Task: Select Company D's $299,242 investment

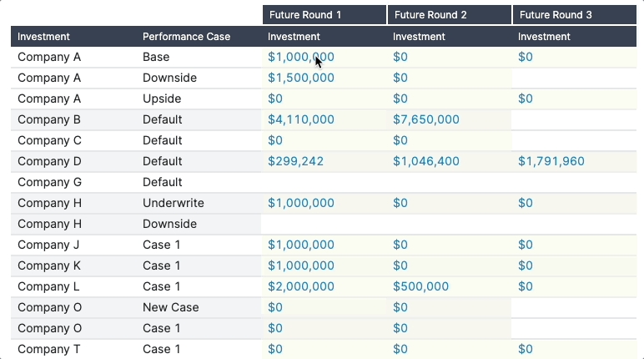Action: (x=295, y=161)
